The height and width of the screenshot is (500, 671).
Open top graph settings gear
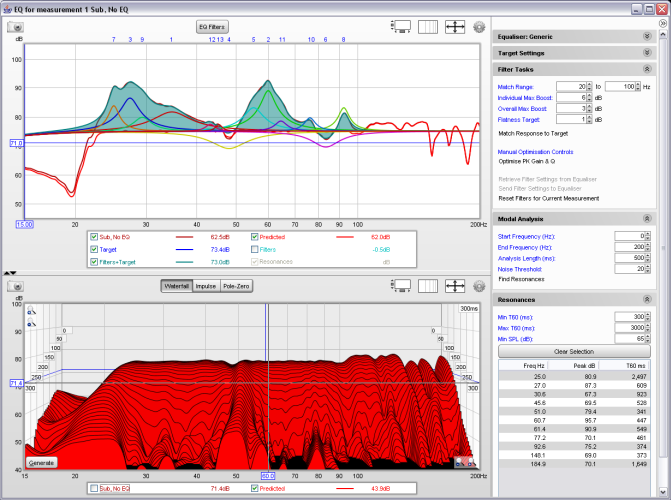(x=478, y=27)
